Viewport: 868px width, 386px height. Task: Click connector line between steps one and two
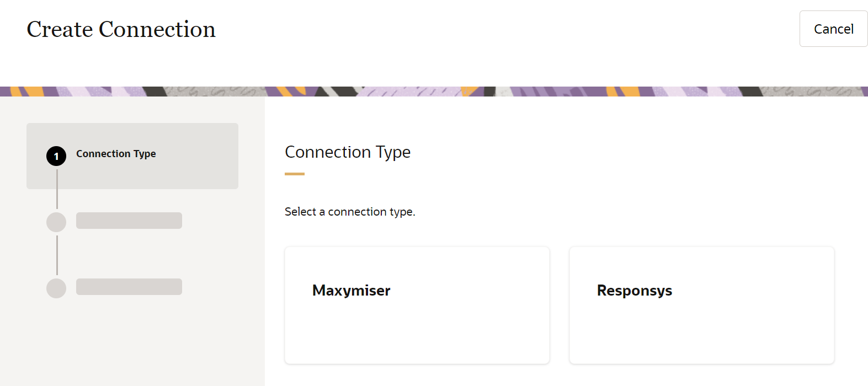tap(57, 189)
